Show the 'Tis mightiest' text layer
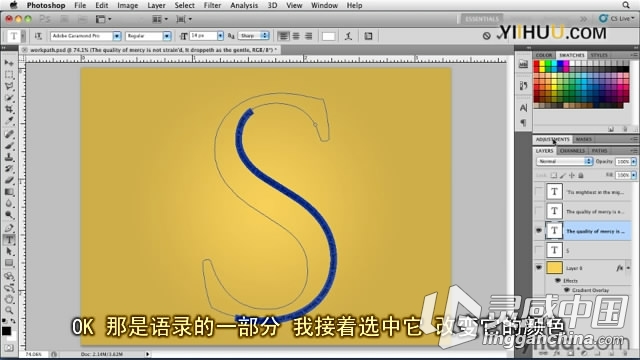The image size is (640, 360). (x=539, y=191)
